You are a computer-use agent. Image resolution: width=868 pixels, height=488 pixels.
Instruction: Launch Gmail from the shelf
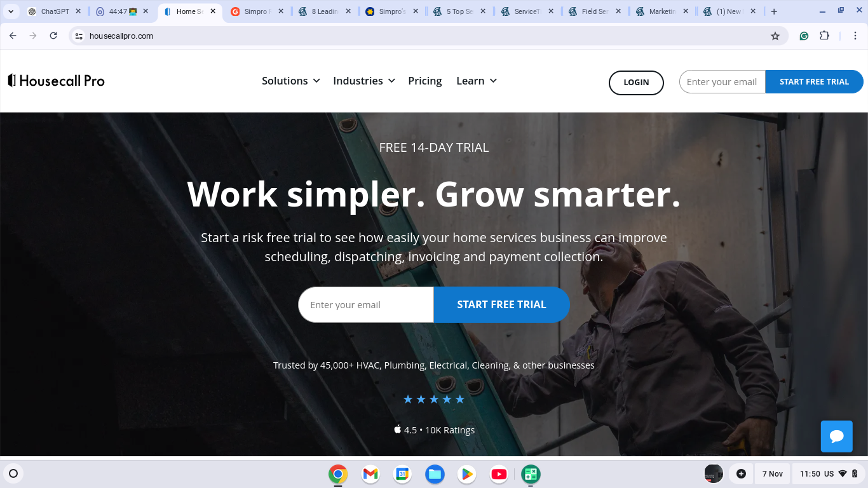coord(370,474)
